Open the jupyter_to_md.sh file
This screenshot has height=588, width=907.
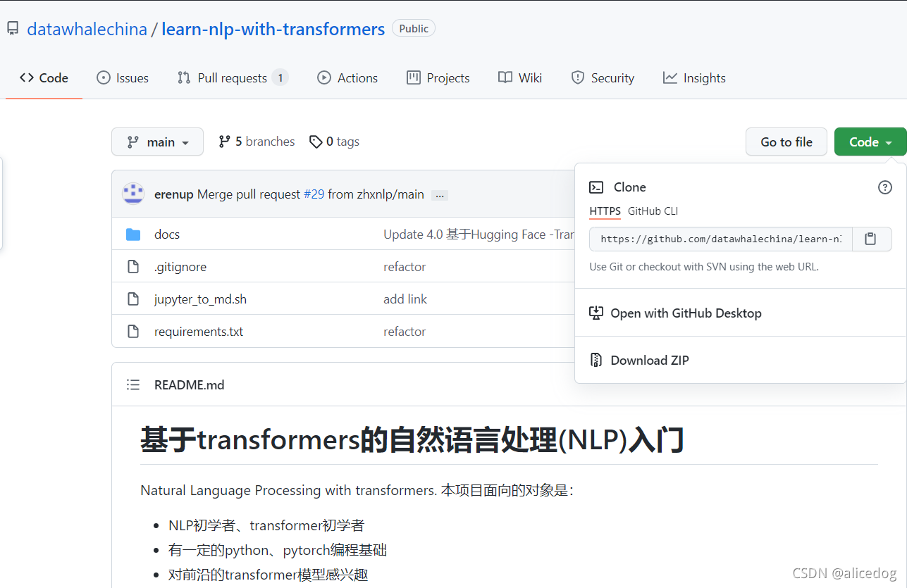[x=200, y=299]
